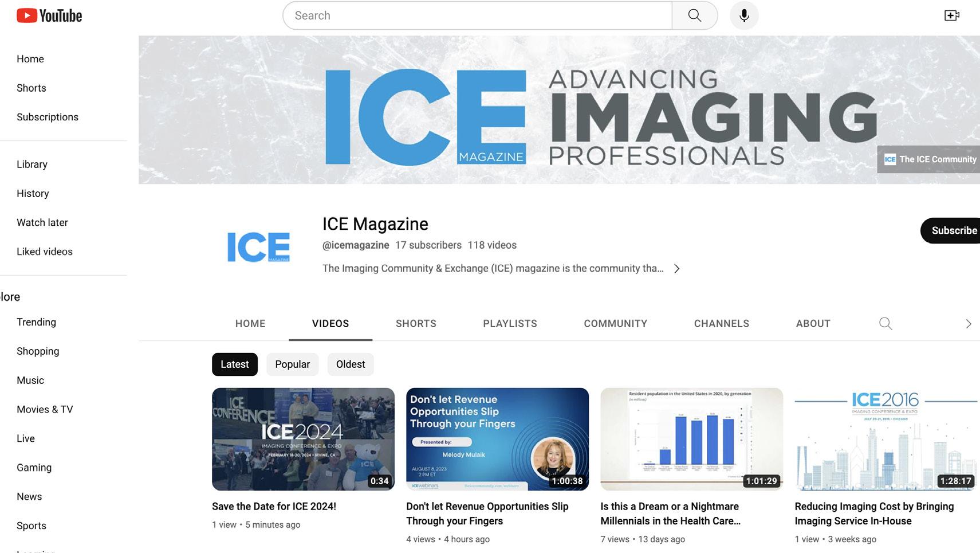Viewport: 980px width, 553px height.
Task: Play Revenue Opportunities video thumbnail
Action: click(x=497, y=439)
